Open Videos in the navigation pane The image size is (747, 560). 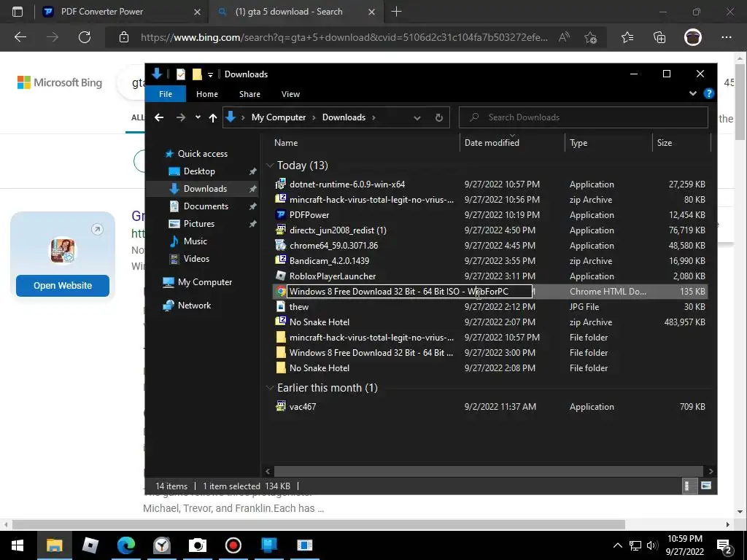coord(196,259)
